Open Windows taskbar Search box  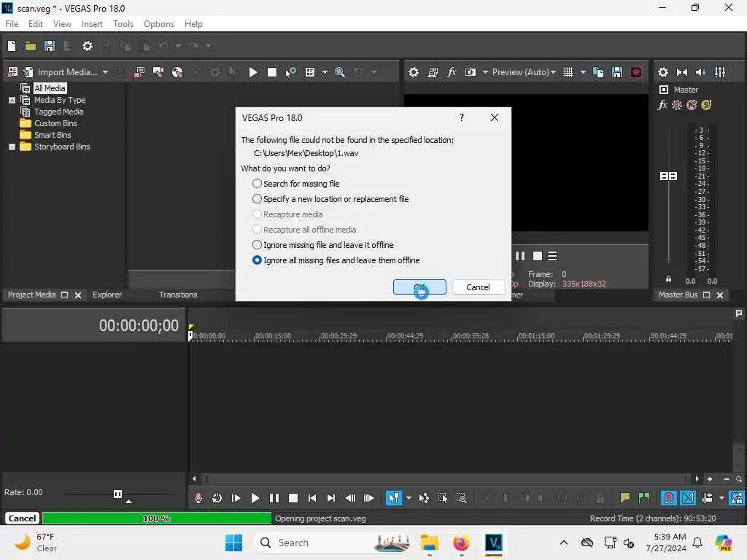coord(333,542)
